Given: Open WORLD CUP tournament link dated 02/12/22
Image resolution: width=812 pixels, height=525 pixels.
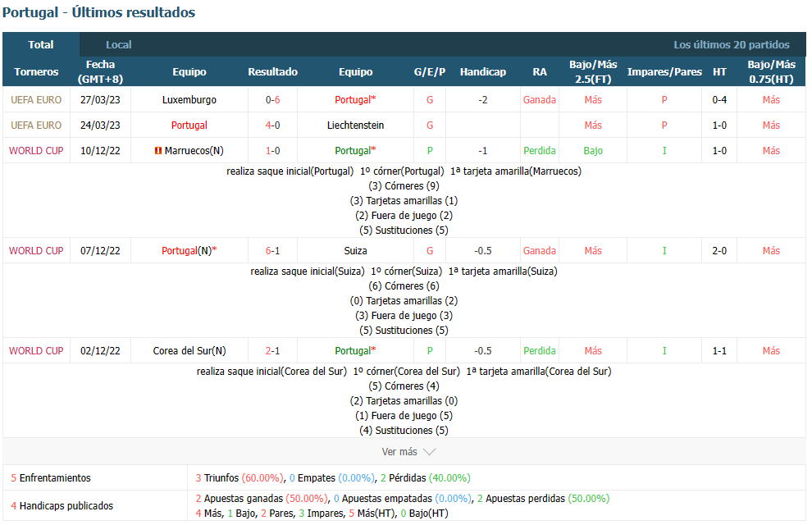Looking at the screenshot, I should point(36,350).
